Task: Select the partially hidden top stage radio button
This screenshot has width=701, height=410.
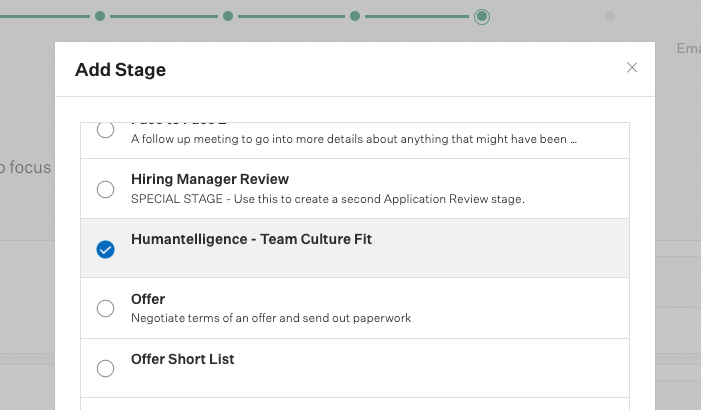Action: (x=106, y=130)
